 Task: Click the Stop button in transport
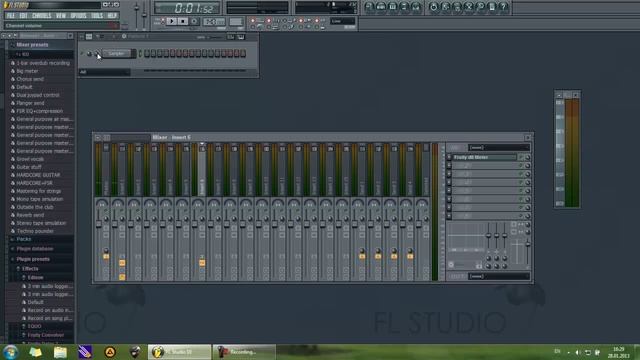(x=183, y=21)
